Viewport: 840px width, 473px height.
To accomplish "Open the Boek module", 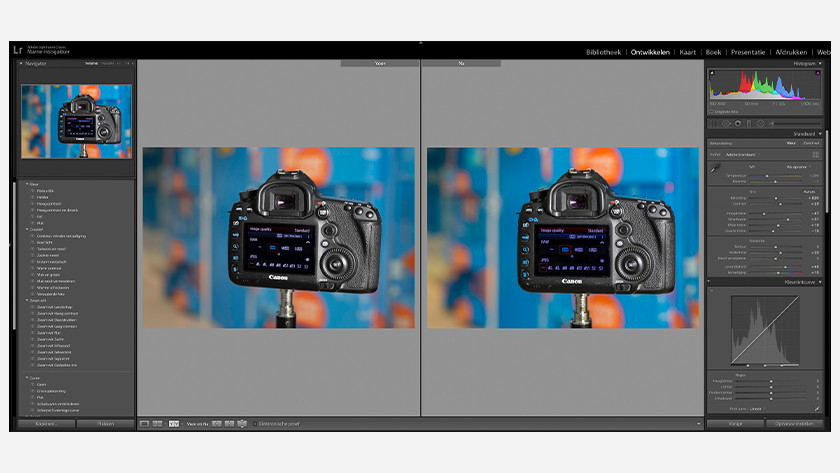I will [x=713, y=52].
